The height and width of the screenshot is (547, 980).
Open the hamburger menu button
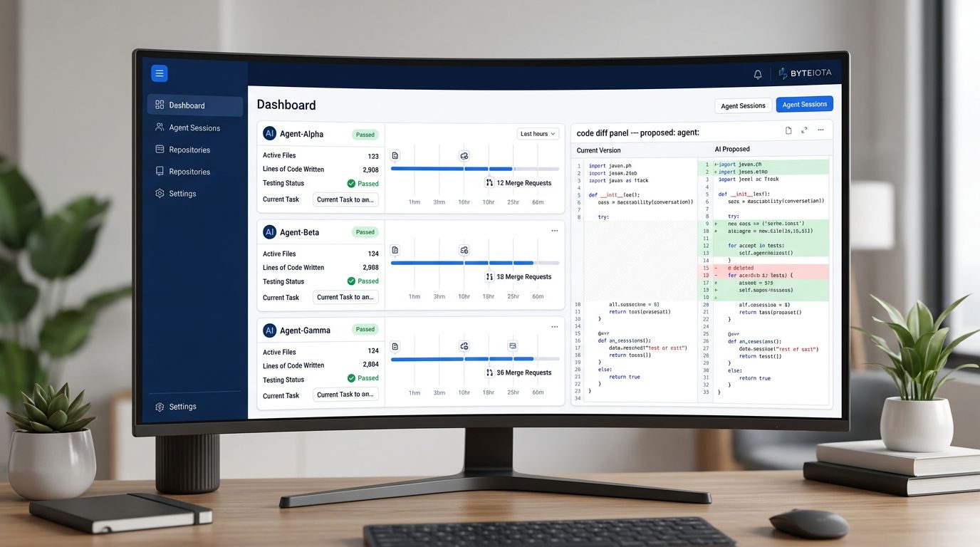point(160,73)
